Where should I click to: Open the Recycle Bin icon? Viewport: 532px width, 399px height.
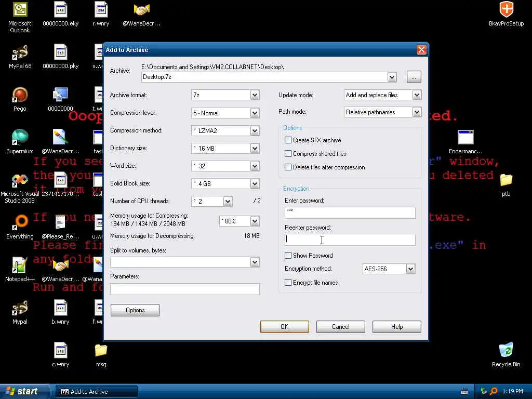pos(506,351)
